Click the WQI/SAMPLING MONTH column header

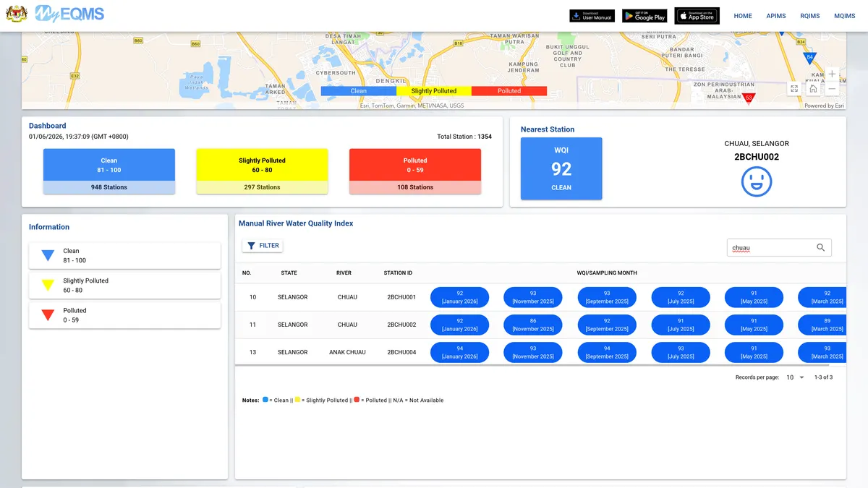click(607, 273)
